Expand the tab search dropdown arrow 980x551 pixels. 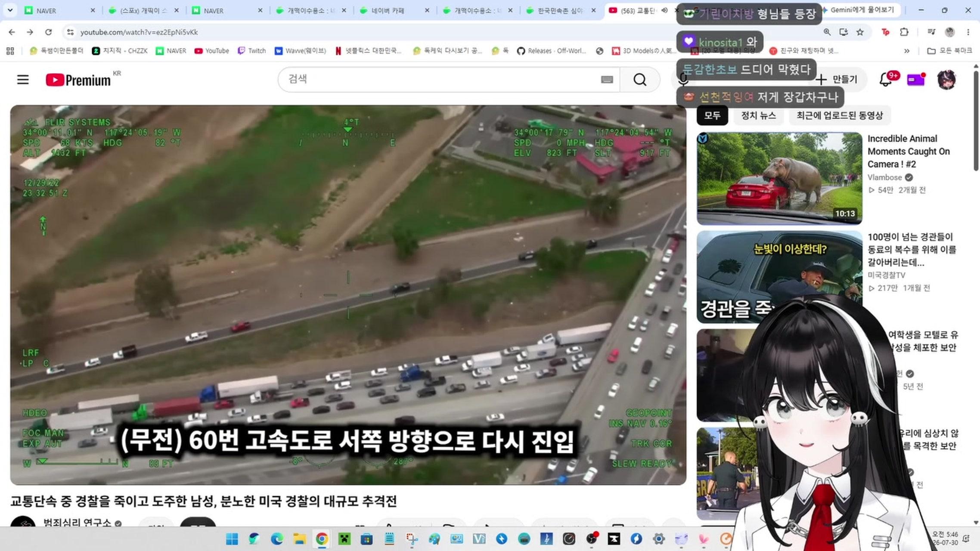10,10
